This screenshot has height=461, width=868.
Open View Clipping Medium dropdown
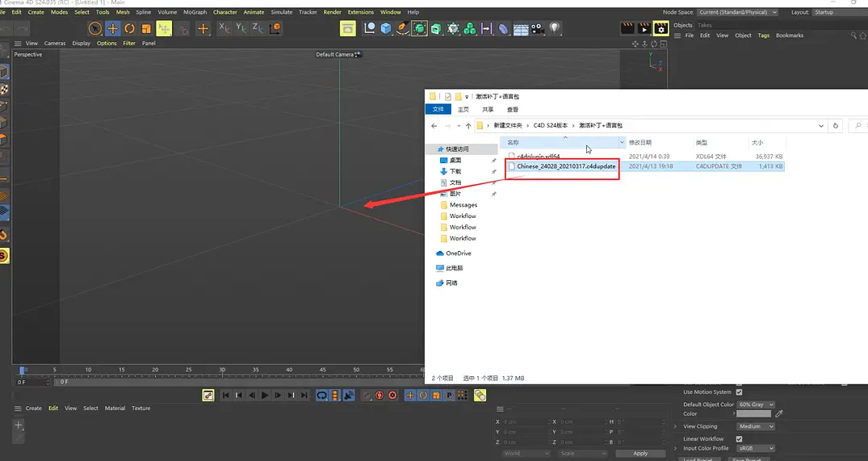(756, 427)
